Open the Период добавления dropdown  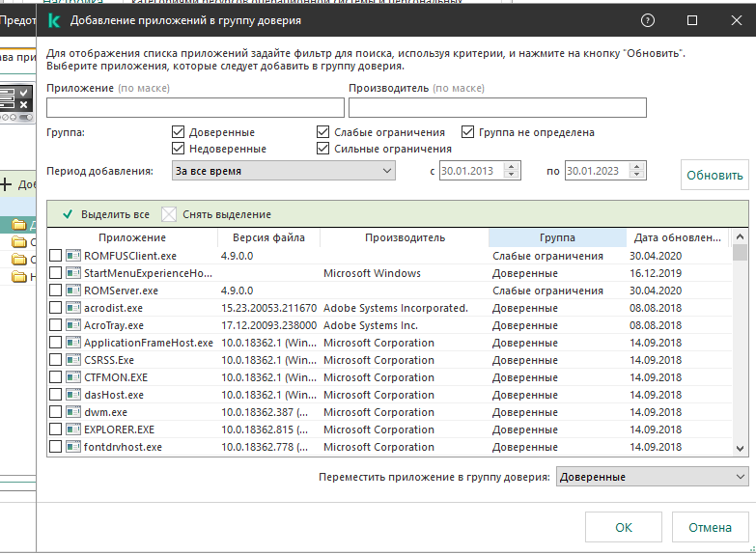click(x=284, y=171)
